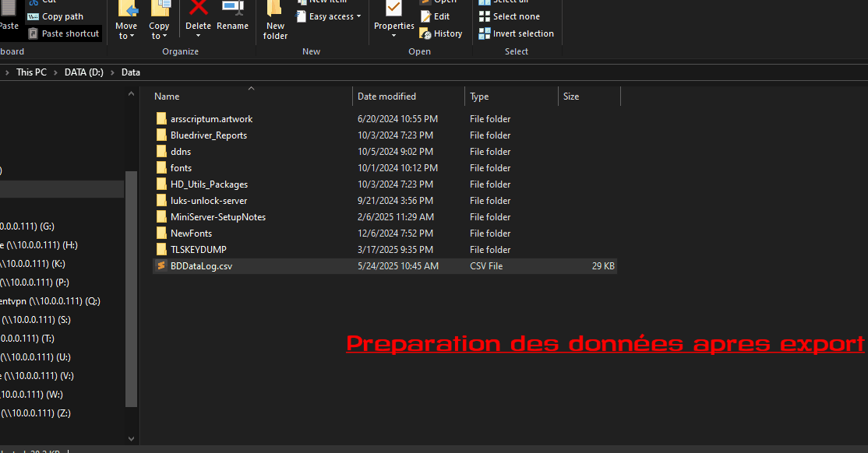
Task: Click the BDDataLog.csv file icon
Action: coord(161,265)
